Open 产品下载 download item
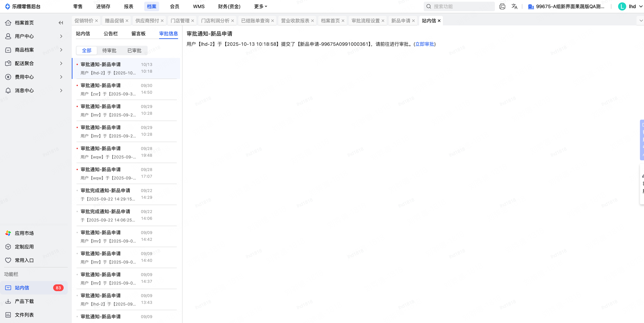 (24, 301)
